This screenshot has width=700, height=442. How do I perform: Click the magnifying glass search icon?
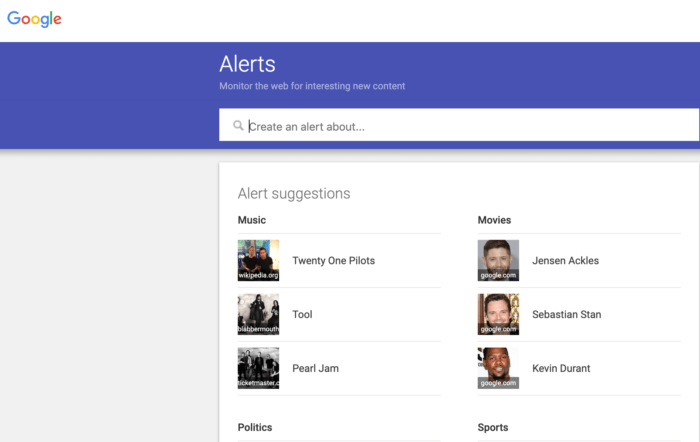click(x=238, y=126)
